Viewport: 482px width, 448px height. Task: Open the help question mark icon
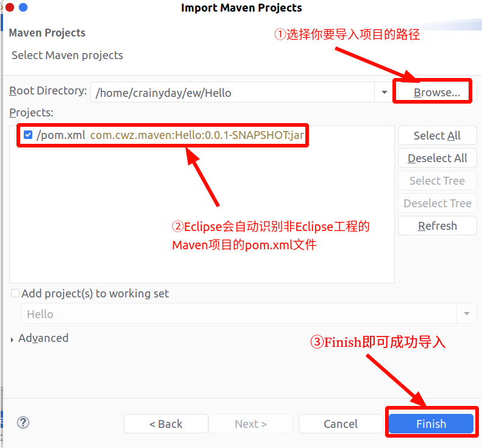tap(23, 422)
